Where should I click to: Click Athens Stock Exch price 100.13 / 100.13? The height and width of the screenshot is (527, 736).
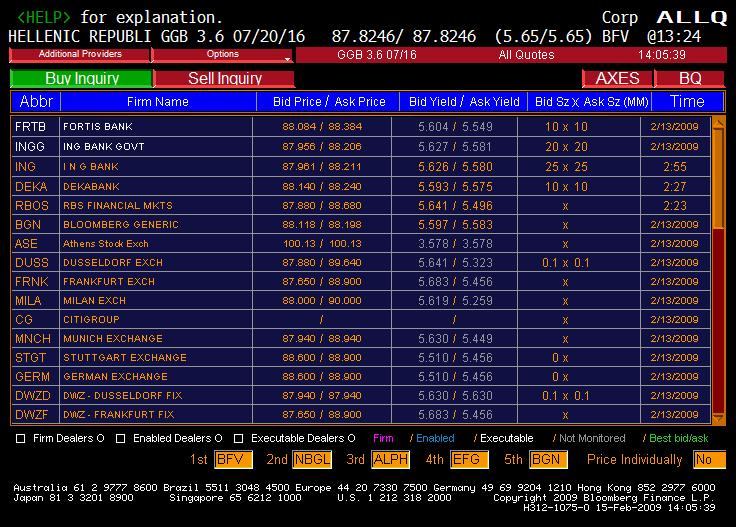click(x=322, y=244)
